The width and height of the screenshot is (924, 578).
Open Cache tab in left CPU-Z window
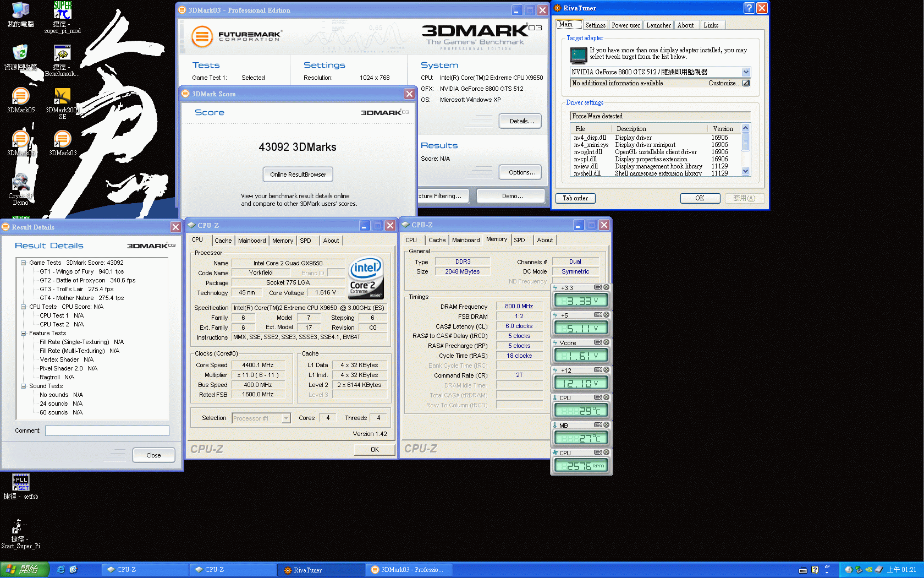coord(223,241)
